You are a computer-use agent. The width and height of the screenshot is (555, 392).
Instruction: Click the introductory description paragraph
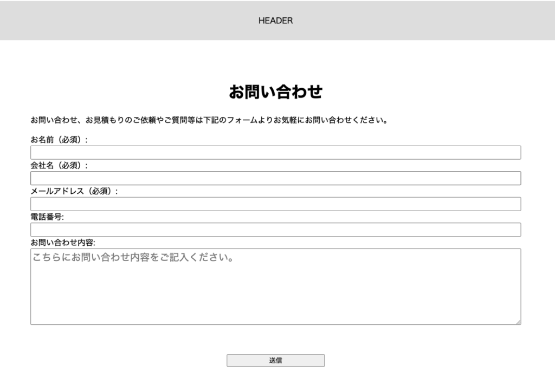[x=209, y=120]
